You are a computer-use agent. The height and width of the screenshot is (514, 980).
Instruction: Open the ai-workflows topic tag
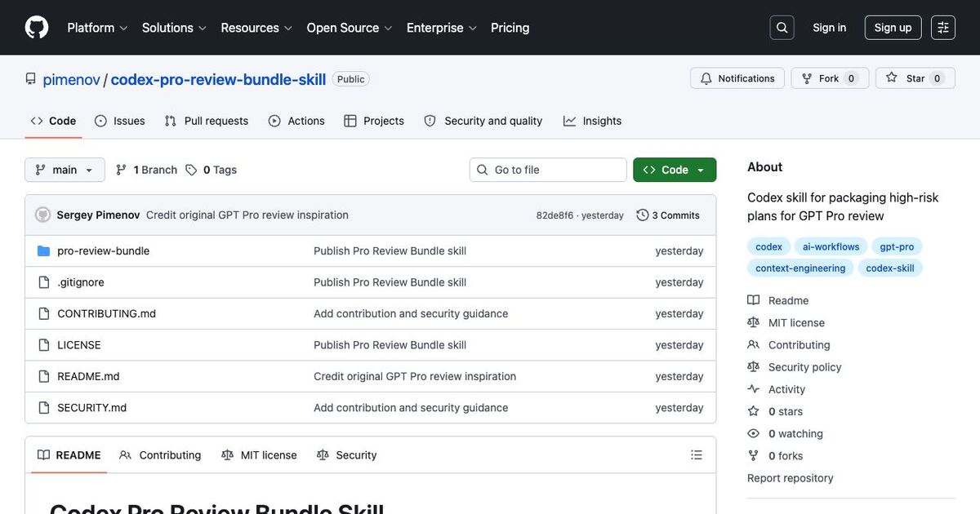point(831,246)
